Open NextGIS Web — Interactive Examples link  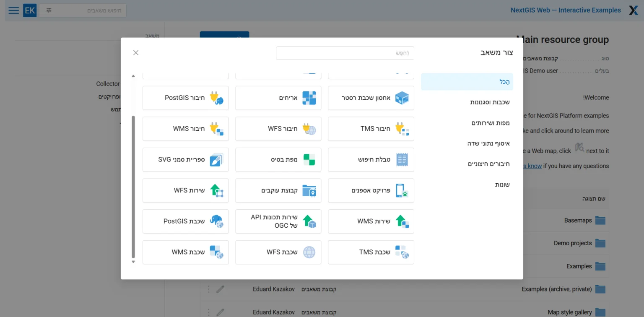tap(566, 10)
